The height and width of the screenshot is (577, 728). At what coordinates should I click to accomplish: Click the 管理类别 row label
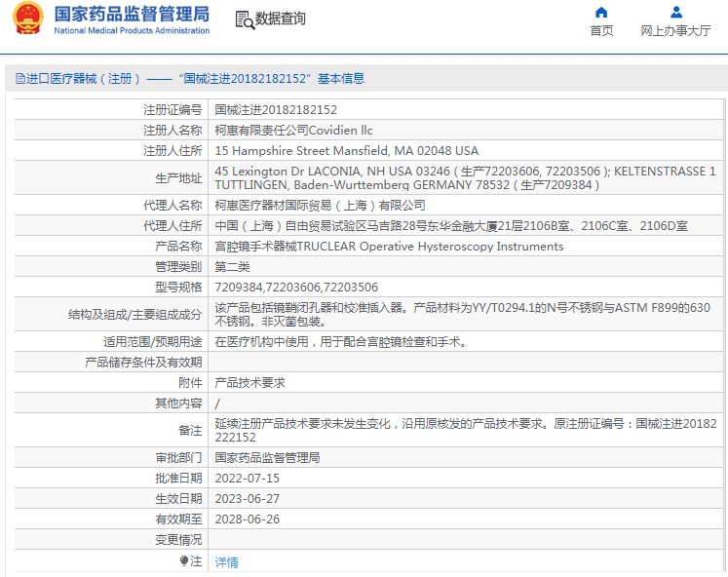point(178,266)
